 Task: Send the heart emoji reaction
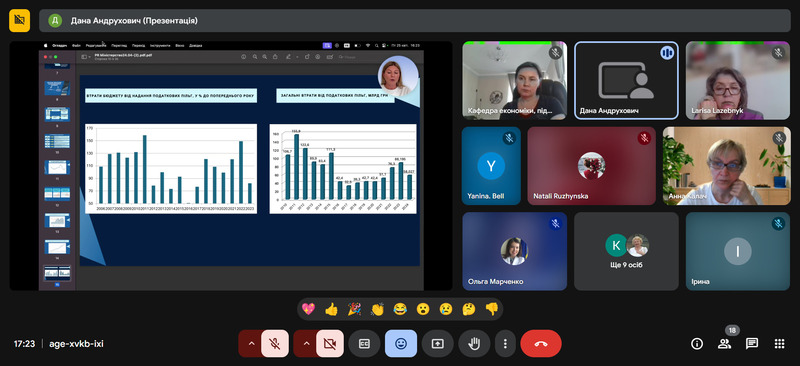pos(308,309)
